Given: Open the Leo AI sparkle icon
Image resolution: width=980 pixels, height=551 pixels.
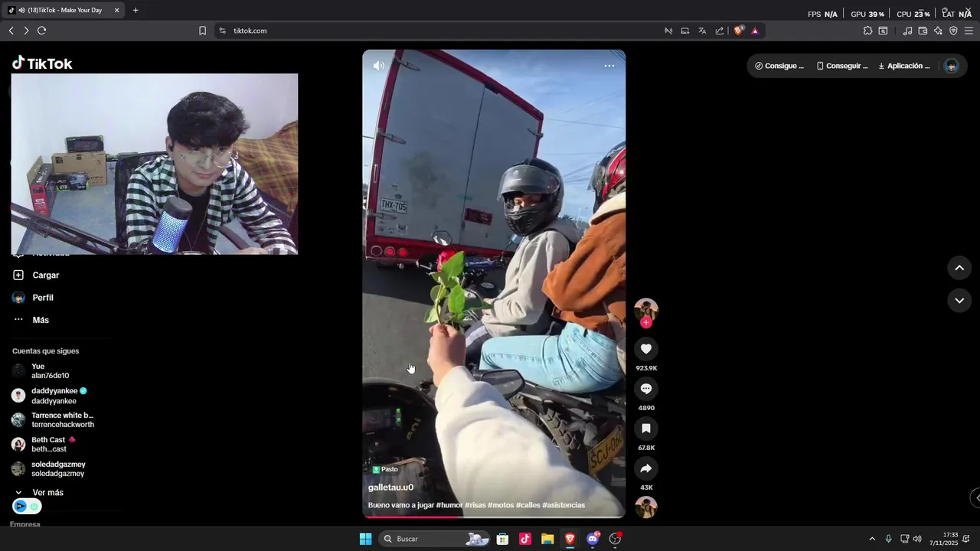Looking at the screenshot, I should click(938, 31).
